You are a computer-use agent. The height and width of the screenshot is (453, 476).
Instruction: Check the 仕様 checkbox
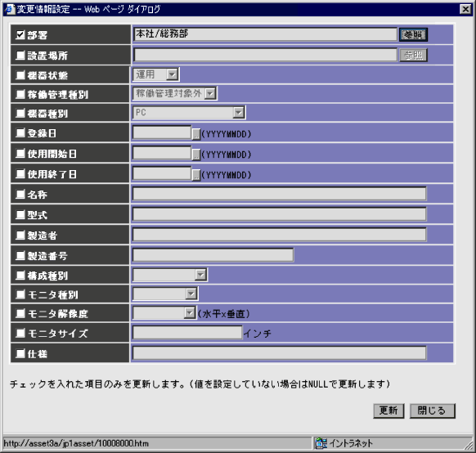(20, 353)
